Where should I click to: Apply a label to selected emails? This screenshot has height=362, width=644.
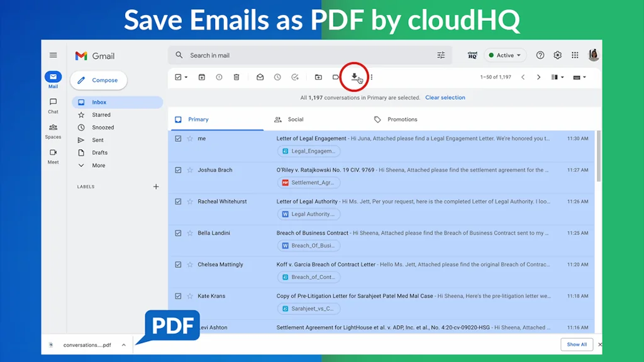335,77
